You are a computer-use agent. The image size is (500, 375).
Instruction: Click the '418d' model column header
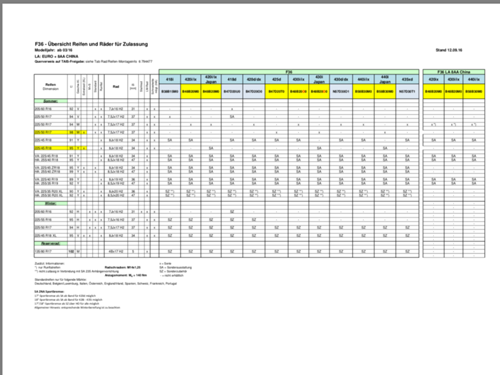(x=232, y=79)
